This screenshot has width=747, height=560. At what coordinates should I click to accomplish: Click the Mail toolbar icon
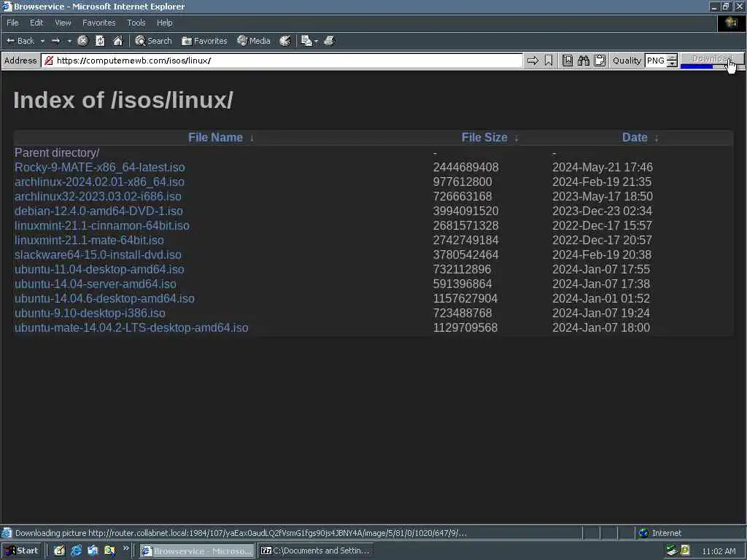pos(306,41)
